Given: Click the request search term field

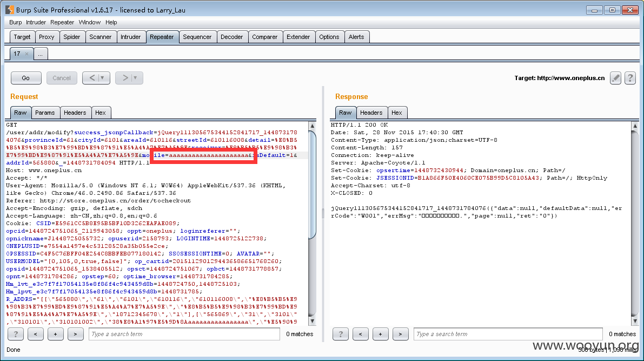Looking at the screenshot, I should [x=184, y=334].
